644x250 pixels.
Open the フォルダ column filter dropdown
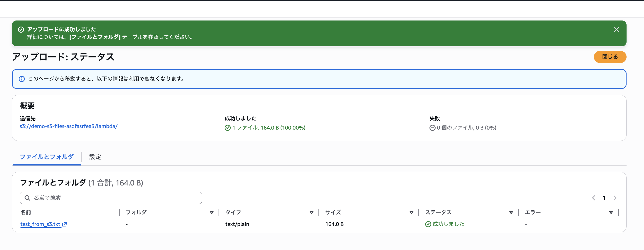coord(212,212)
